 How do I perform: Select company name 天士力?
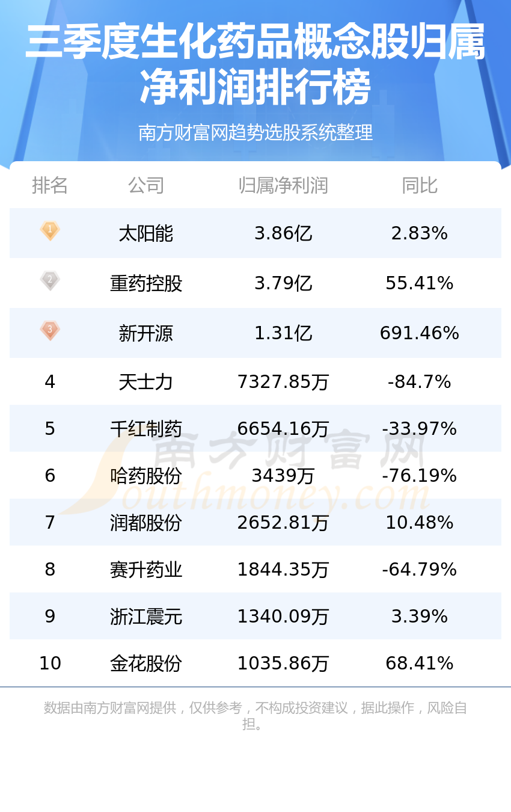[146, 382]
